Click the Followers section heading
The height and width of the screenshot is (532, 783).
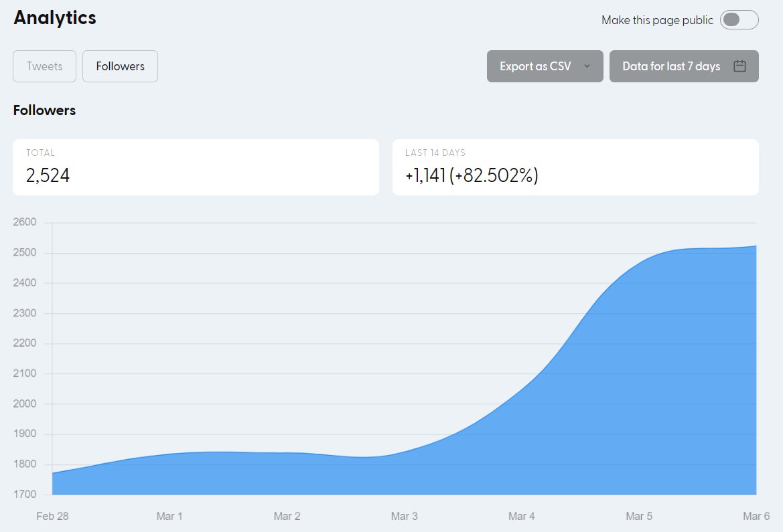(x=44, y=110)
